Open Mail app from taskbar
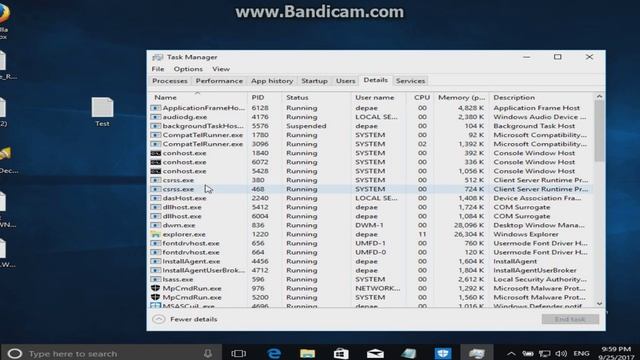The width and height of the screenshot is (640, 360). point(375,353)
